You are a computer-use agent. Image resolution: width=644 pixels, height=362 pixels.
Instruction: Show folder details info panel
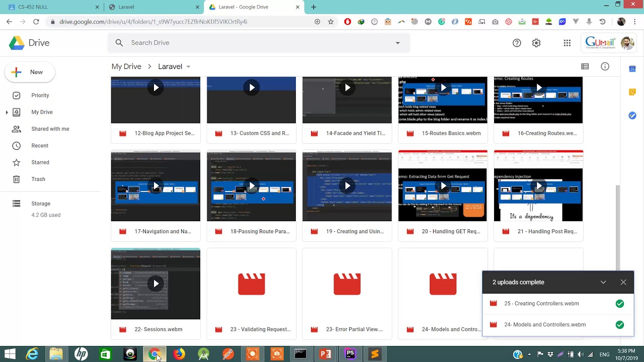[x=605, y=66]
